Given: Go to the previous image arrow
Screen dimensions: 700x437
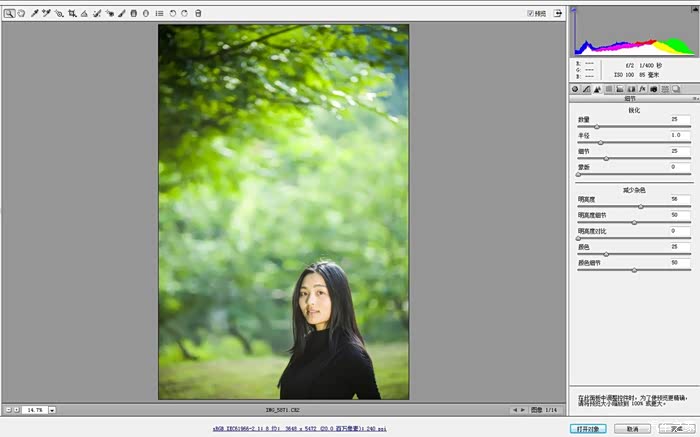Looking at the screenshot, I should [515, 410].
